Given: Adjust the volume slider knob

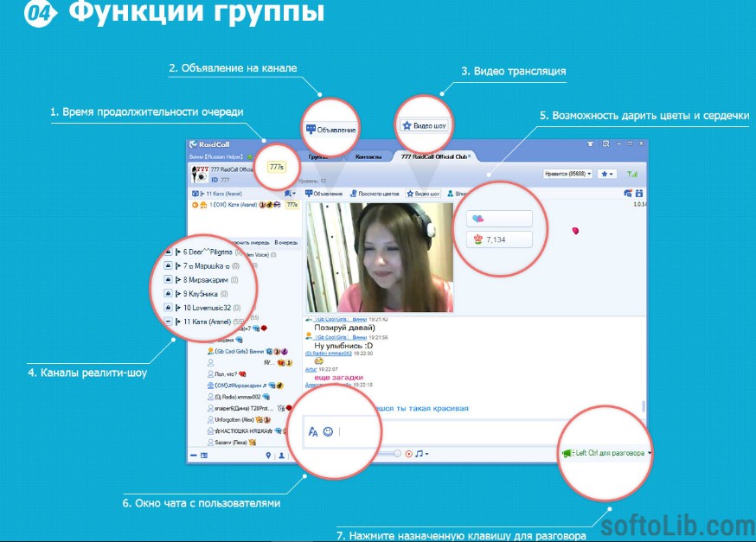Looking at the screenshot, I should [x=397, y=453].
